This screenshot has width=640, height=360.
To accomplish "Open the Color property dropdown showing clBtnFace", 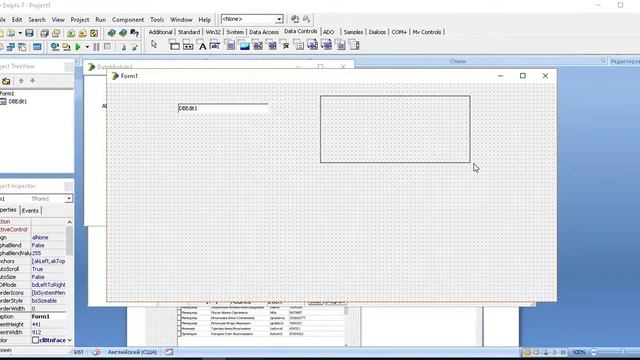I will 69,340.
